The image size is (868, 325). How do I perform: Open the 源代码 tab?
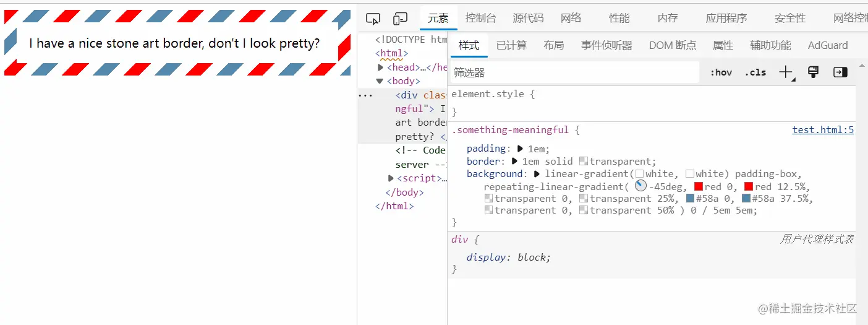point(528,19)
